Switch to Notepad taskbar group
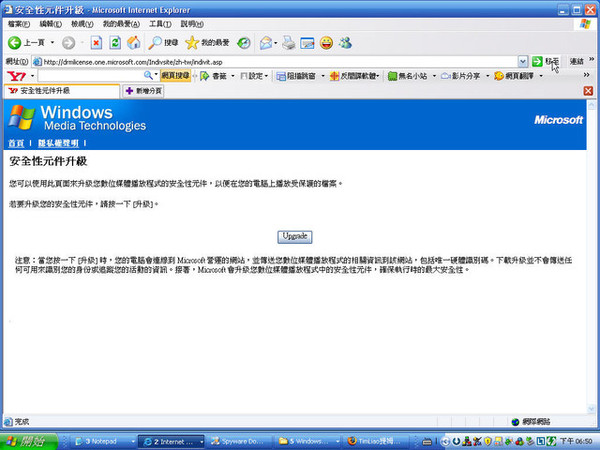Viewport: 600px width, 450px height. [x=104, y=442]
